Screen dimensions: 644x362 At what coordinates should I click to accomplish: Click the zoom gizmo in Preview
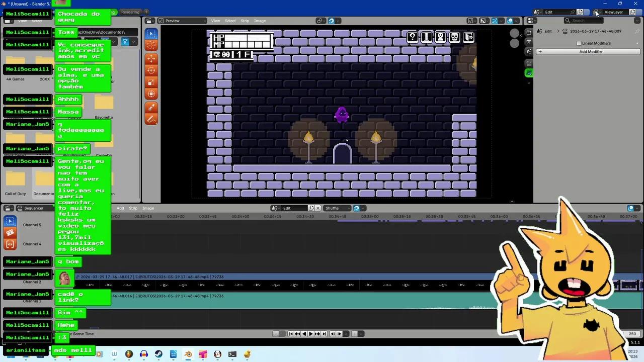pos(514,33)
